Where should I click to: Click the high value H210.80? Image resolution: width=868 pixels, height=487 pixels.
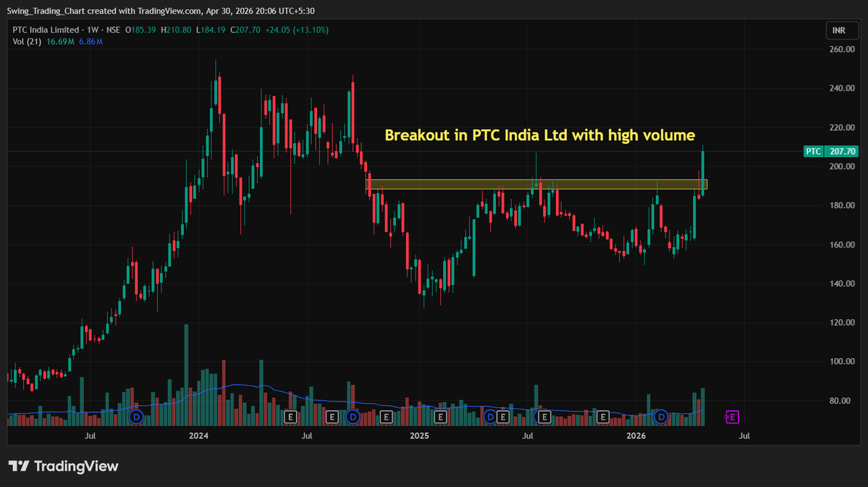click(176, 30)
